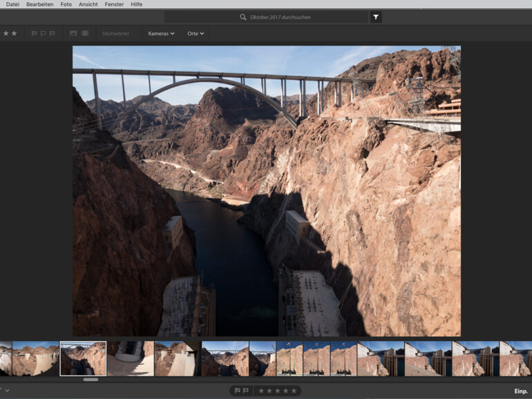
Task: Open the Orte filter dropdown
Action: point(196,33)
